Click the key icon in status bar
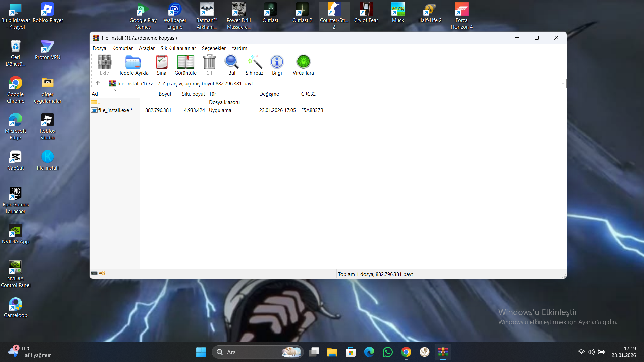Viewport: 644px width, 362px height. click(x=102, y=273)
